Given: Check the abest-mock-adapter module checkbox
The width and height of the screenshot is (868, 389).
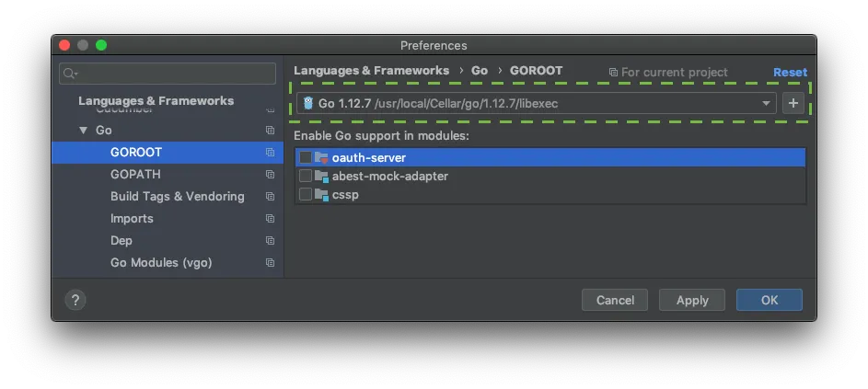Looking at the screenshot, I should (x=306, y=177).
